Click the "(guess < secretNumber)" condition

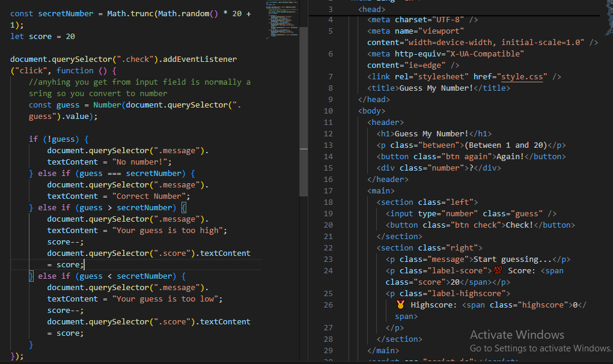tap(126, 276)
